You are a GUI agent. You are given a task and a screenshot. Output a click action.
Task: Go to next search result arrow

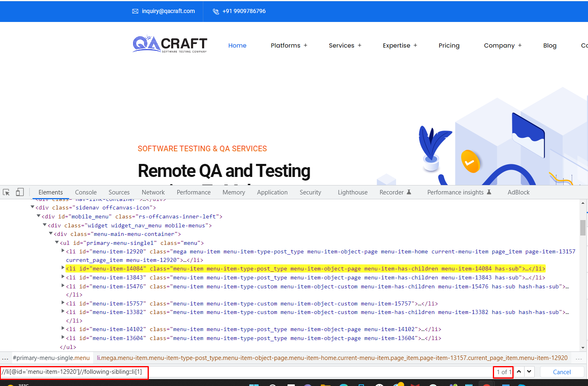[x=529, y=372]
